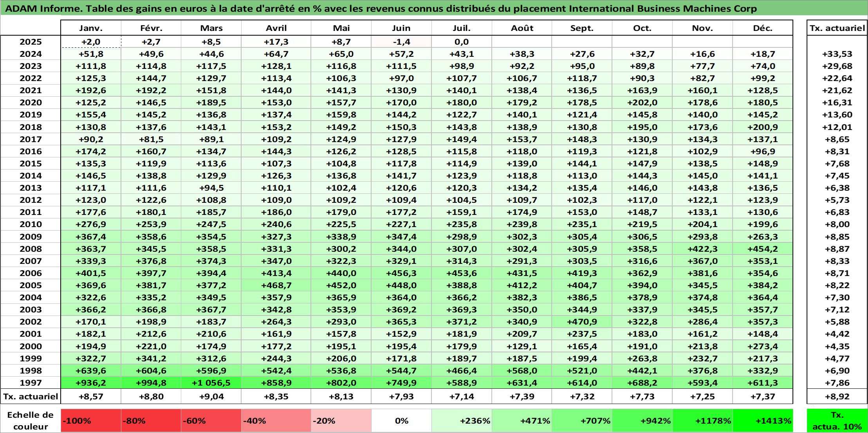This screenshot has height=433, width=868.
Task: Click the 'Févr.' column header
Action: 151,28
